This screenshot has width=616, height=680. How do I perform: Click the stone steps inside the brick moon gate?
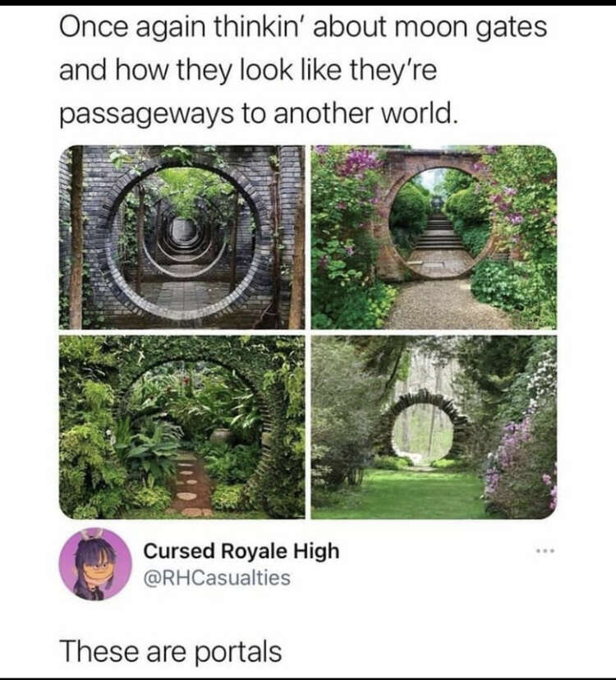[439, 233]
